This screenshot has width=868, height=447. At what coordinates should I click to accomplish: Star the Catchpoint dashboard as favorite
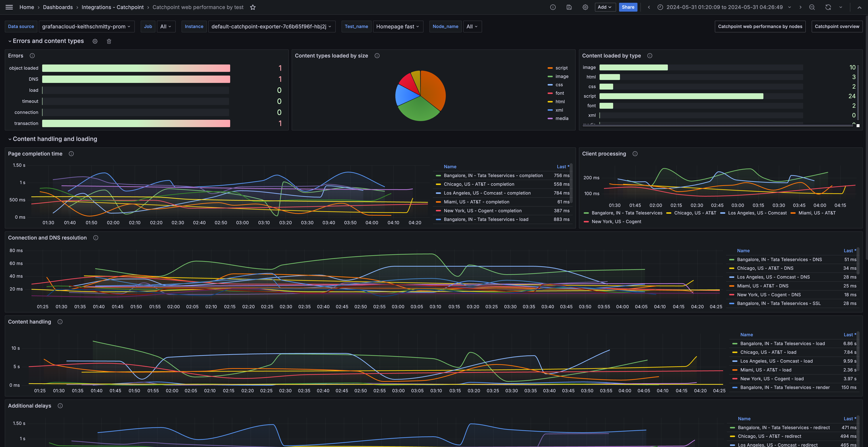[253, 7]
